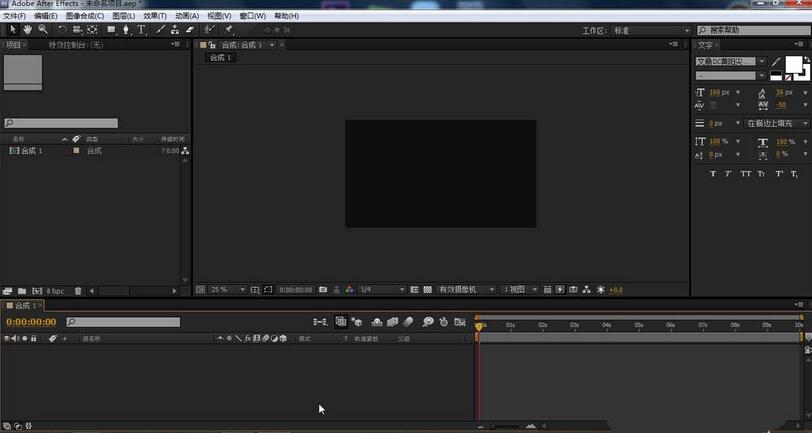
Task: Create new composition icon in project panel
Action: [x=37, y=291]
